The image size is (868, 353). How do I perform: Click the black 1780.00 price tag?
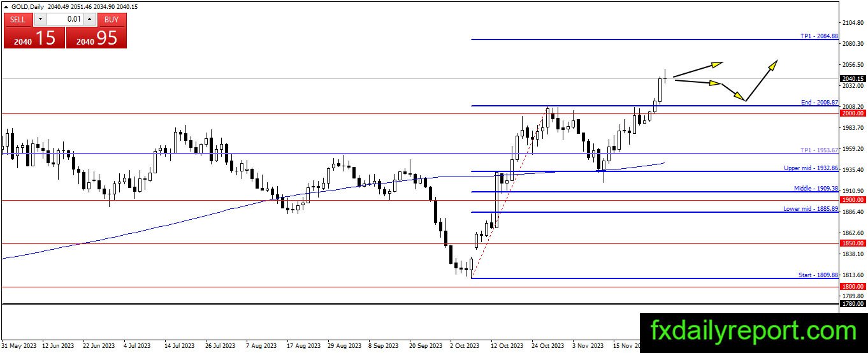point(853,304)
